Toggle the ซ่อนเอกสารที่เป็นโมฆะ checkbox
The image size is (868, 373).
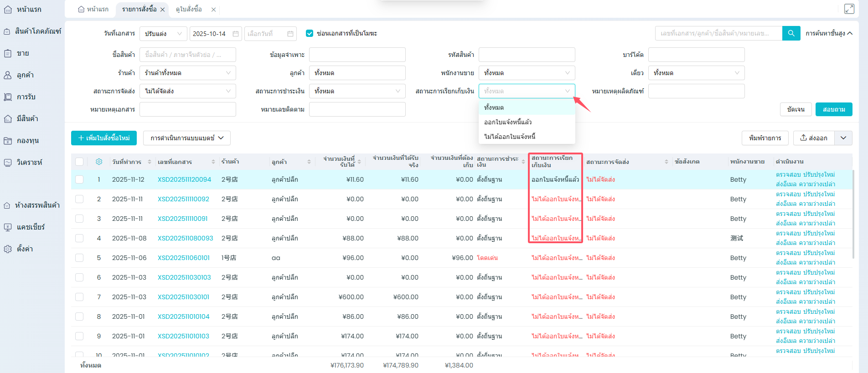tap(310, 33)
